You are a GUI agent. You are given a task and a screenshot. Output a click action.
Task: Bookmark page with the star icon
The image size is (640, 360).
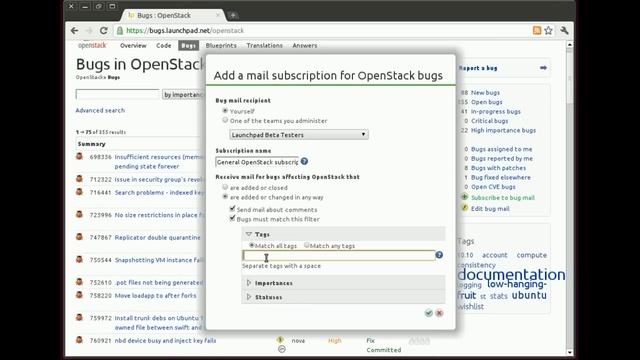[549, 31]
